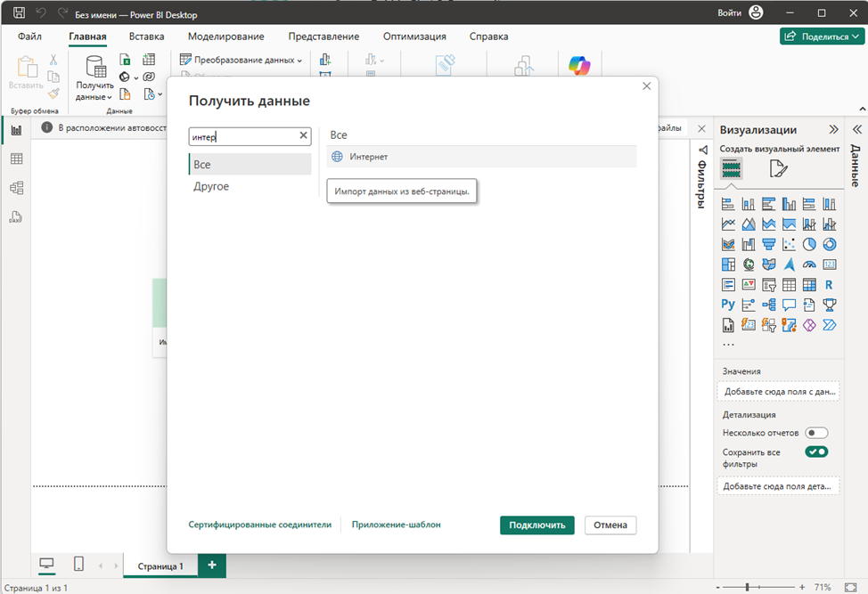
Task: Turn off Сохранить все фильтры switch
Action: click(816, 452)
